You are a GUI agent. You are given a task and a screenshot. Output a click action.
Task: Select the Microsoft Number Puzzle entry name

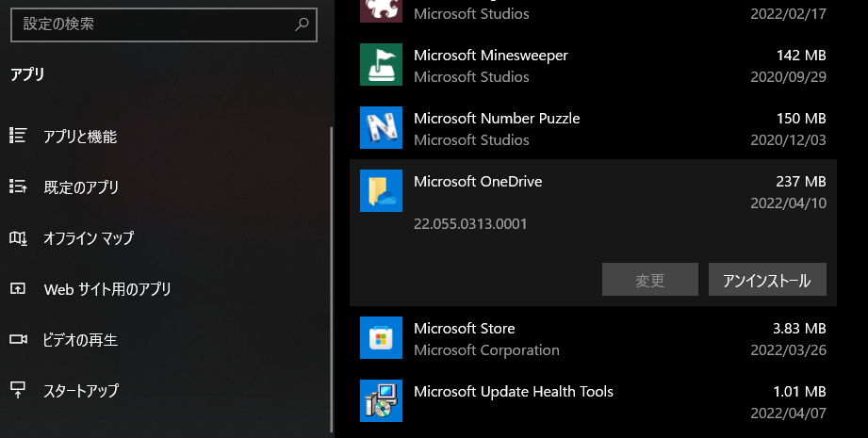click(x=497, y=119)
